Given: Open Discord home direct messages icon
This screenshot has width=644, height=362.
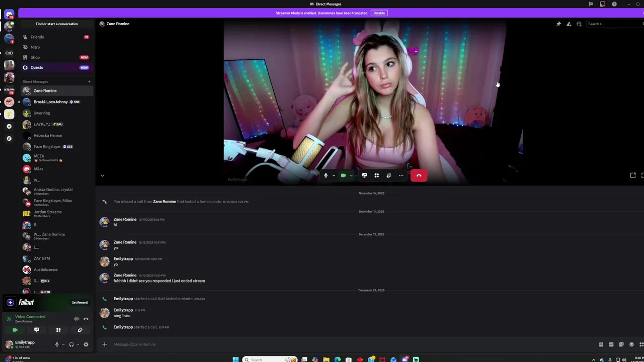Looking at the screenshot, I should [9, 14].
